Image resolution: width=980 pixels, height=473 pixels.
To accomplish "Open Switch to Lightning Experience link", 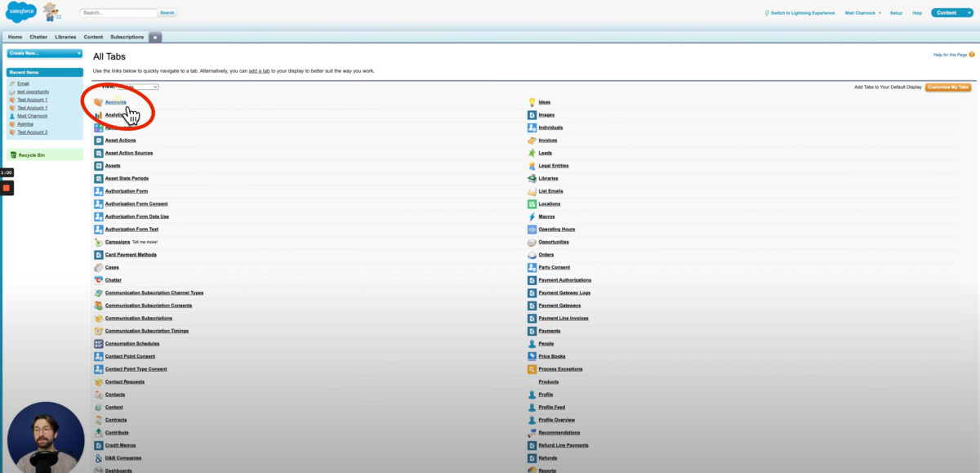I will tap(802, 13).
